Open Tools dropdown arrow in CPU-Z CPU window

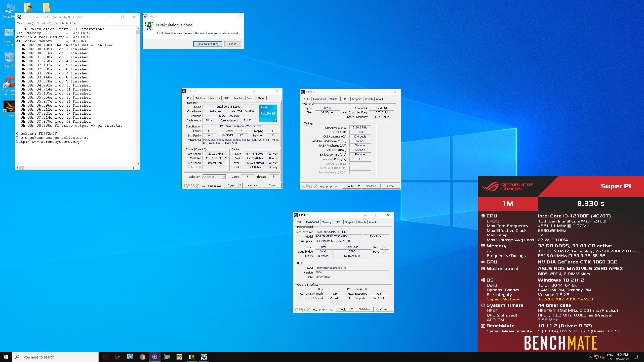[240, 185]
